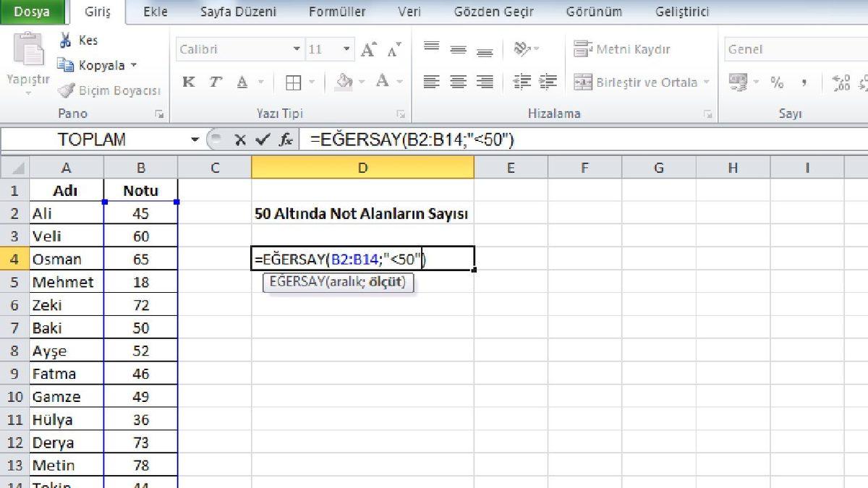Open the Calibri font dropdown

pyautogui.click(x=297, y=48)
